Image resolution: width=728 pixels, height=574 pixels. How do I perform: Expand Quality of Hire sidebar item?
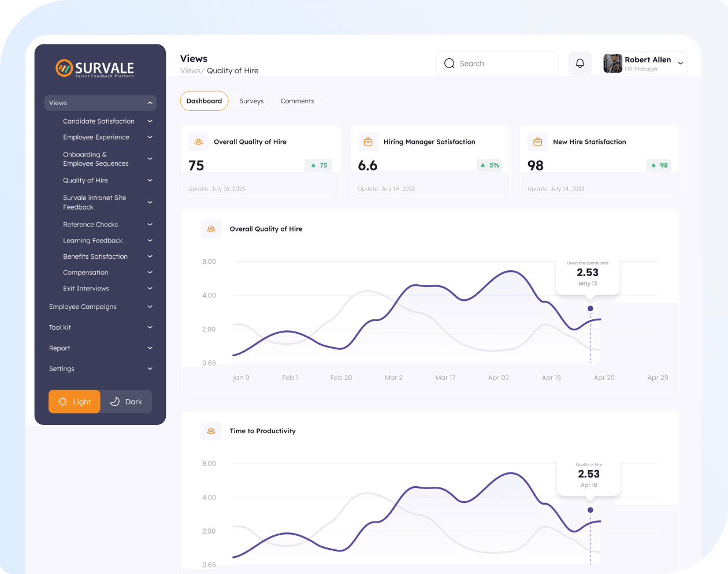coord(150,180)
